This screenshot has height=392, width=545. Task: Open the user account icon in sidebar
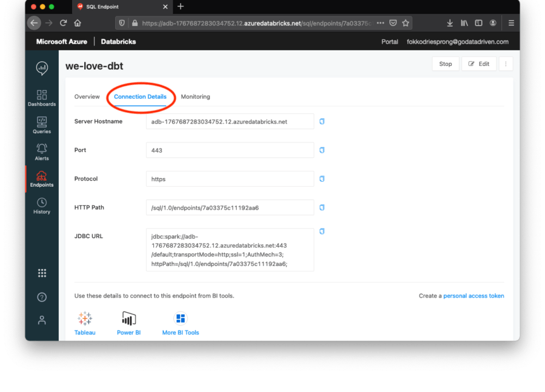42,320
